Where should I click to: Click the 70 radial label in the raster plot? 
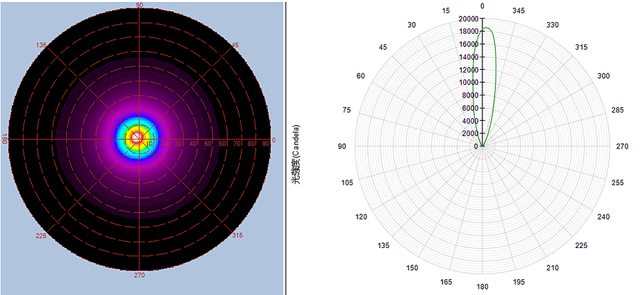point(237,144)
